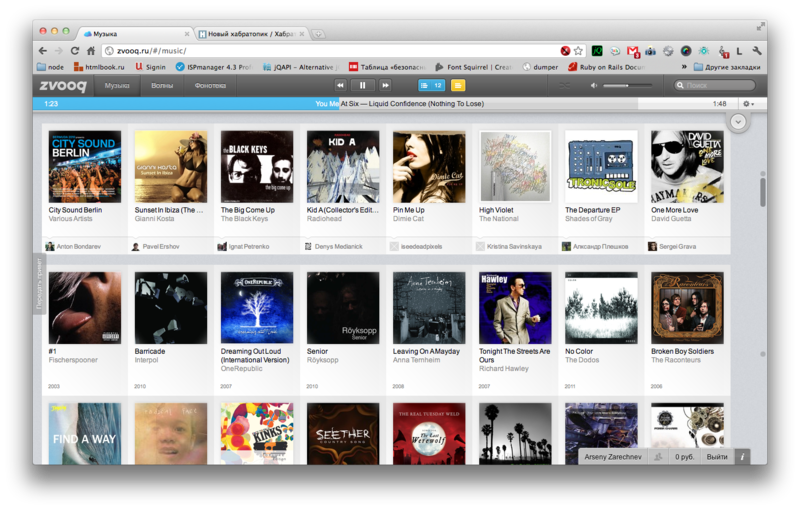Reload the page
Image resolution: width=800 pixels, height=510 pixels.
point(74,50)
